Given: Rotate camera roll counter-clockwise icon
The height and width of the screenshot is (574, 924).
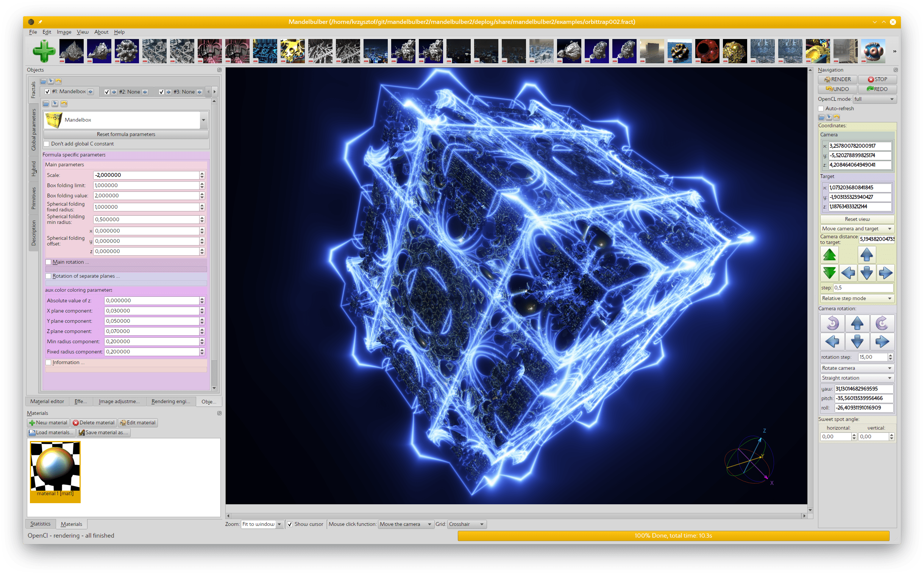Looking at the screenshot, I should (x=832, y=323).
